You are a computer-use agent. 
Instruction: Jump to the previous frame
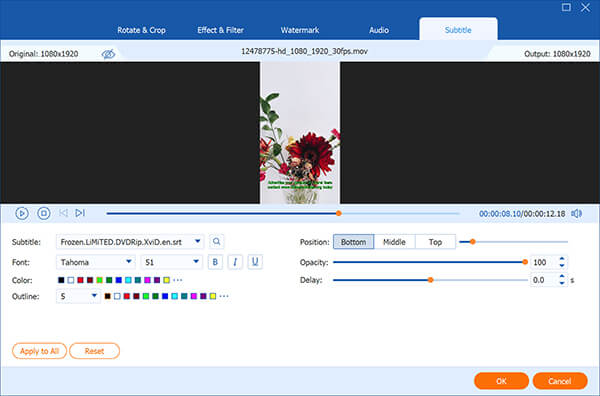pos(63,213)
